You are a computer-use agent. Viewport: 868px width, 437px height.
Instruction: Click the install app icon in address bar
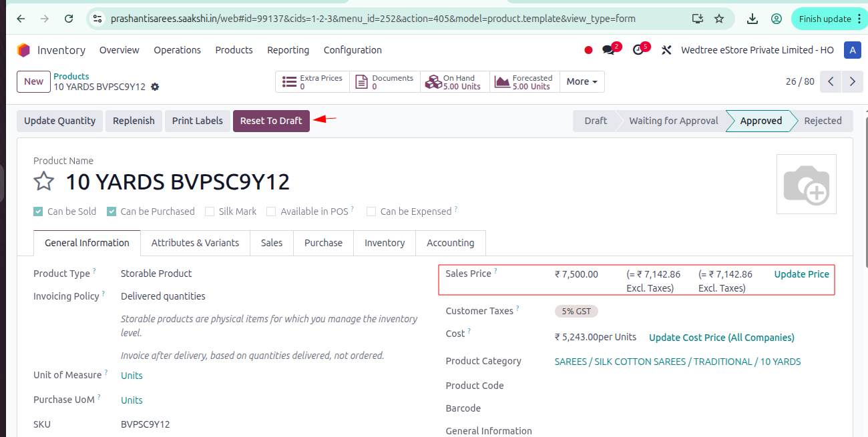tap(698, 19)
